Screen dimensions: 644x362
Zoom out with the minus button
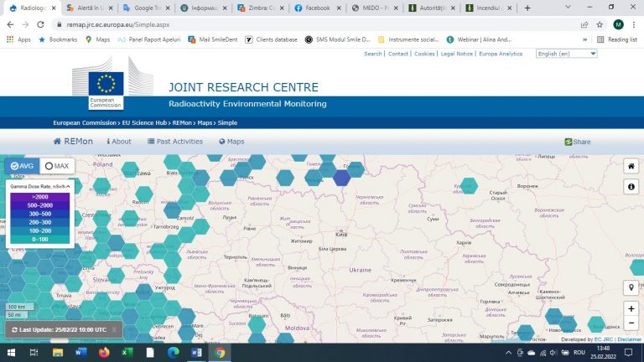(631, 323)
